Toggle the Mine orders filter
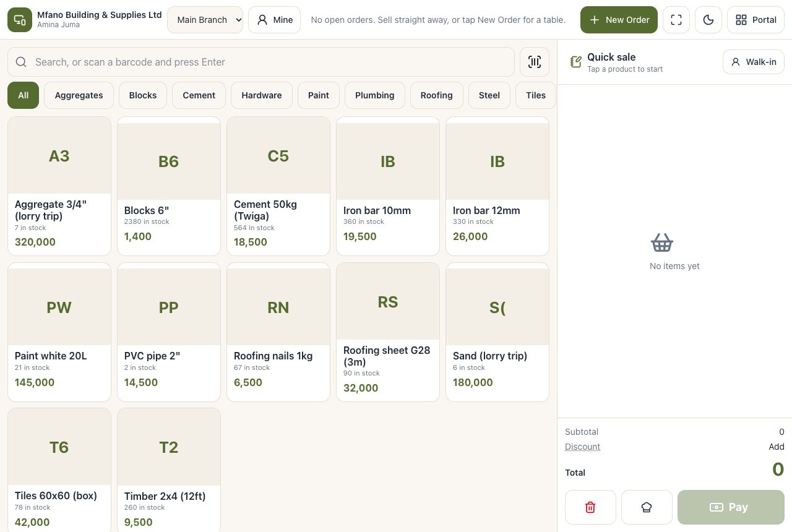 click(274, 20)
